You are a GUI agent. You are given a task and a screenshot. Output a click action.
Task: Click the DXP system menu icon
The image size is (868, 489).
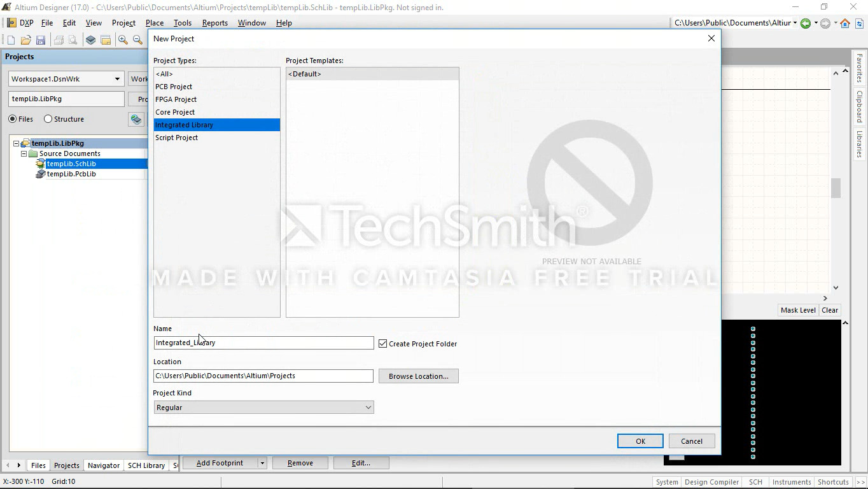point(11,23)
